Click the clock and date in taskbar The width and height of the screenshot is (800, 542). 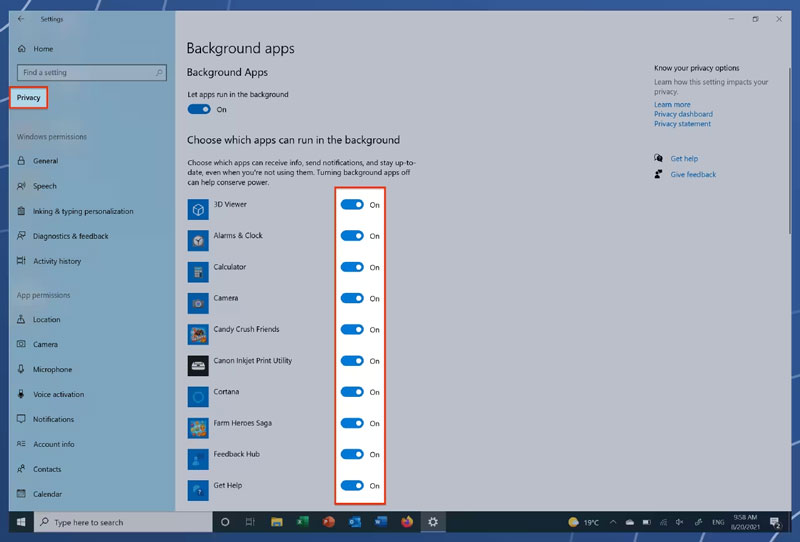coord(745,522)
